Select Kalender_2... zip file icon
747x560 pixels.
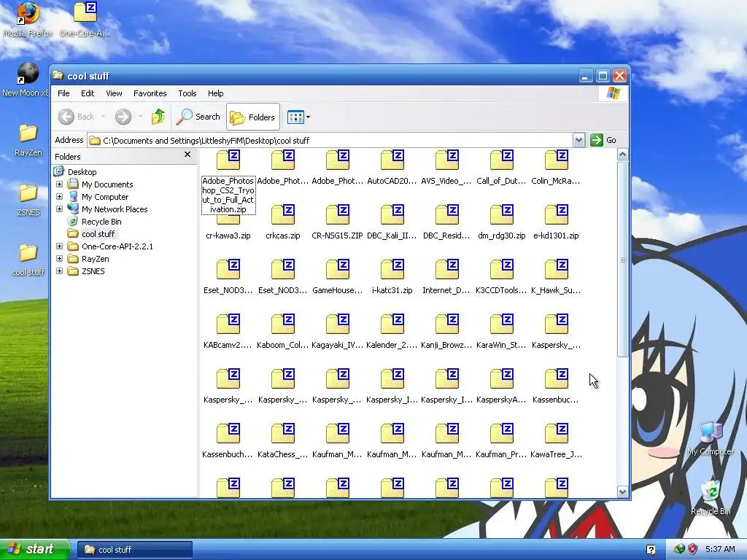click(392, 324)
